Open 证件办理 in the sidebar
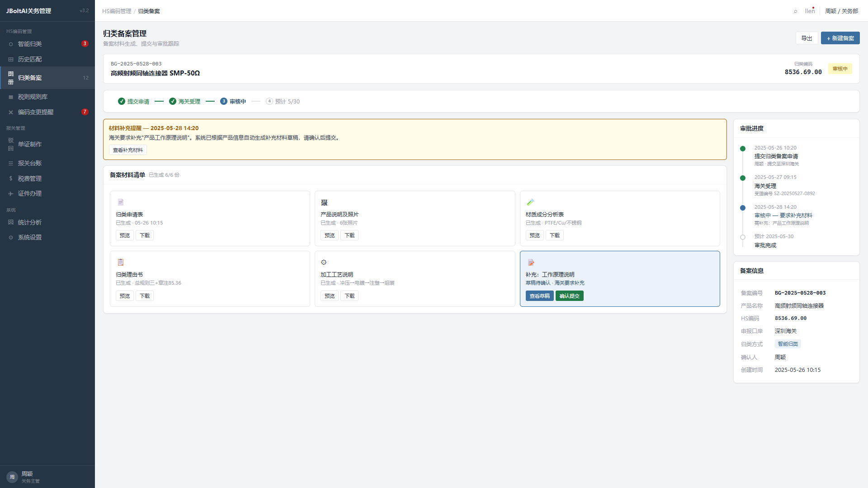 [x=47, y=193]
